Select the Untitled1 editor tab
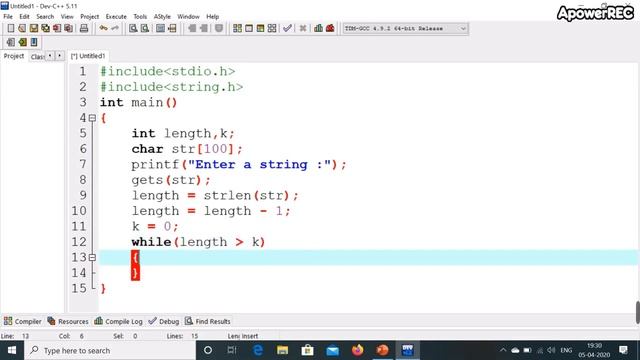The width and height of the screenshot is (640, 360). point(88,56)
